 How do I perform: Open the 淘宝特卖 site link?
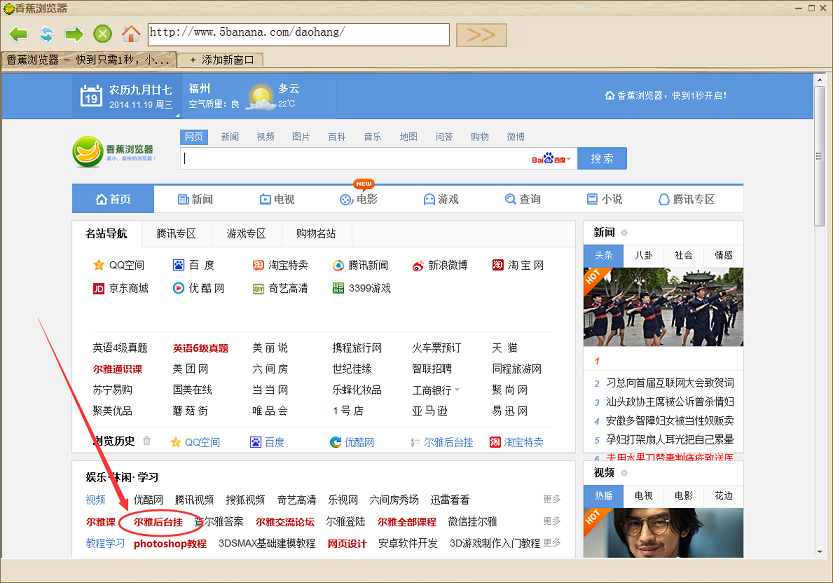280,265
